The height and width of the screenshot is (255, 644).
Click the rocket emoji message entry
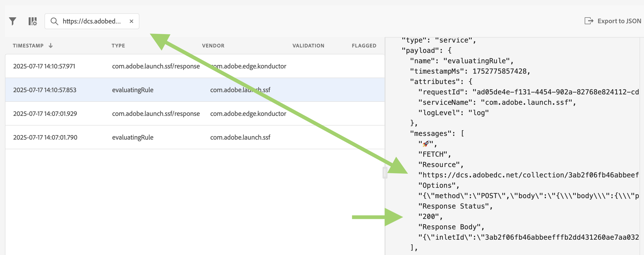(x=427, y=144)
